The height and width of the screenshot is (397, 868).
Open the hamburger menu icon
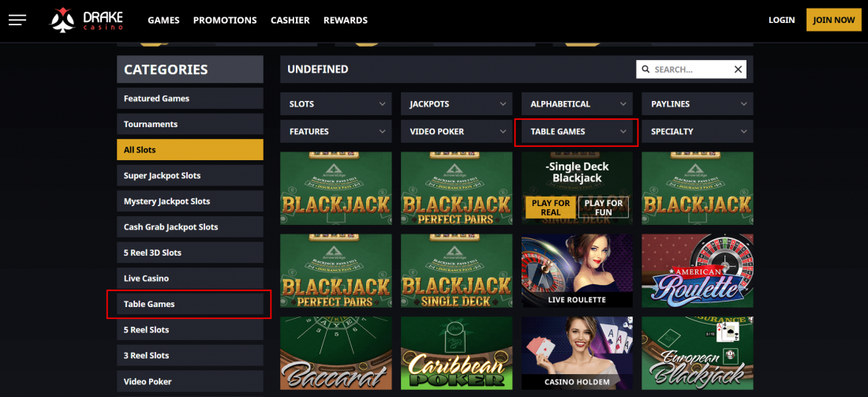coord(17,20)
